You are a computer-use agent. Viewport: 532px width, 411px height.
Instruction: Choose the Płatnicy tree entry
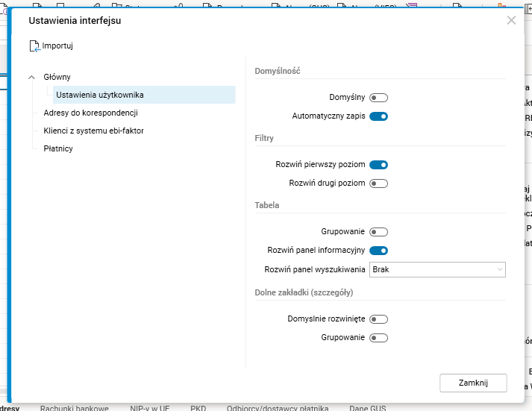pyautogui.click(x=58, y=148)
